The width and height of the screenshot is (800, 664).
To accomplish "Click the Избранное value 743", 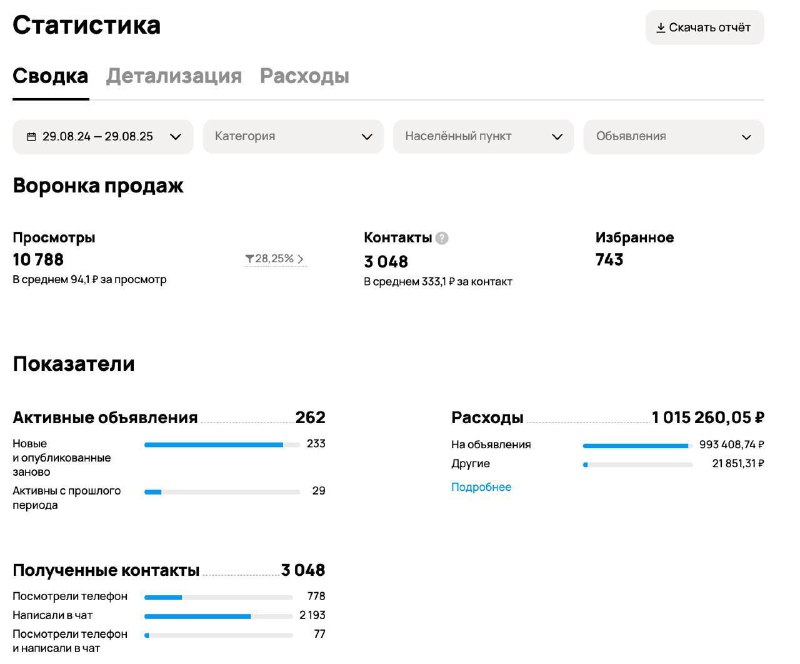I will point(609,260).
